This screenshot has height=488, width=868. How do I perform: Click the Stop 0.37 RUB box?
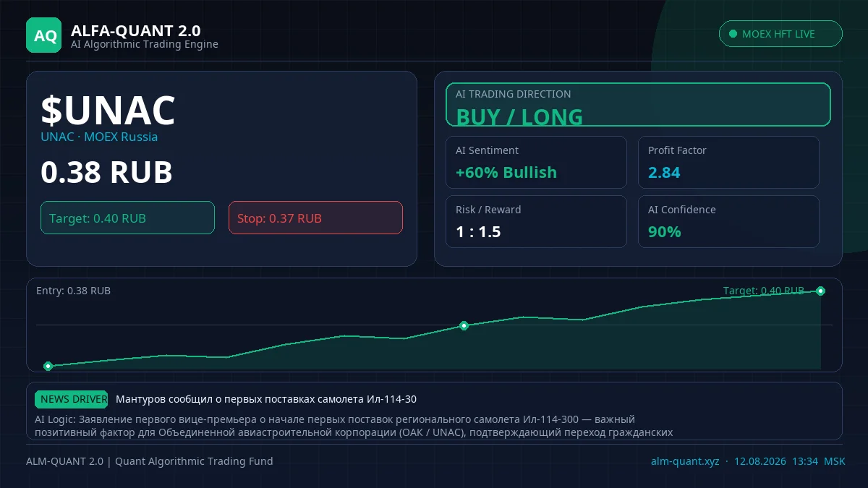[315, 218]
